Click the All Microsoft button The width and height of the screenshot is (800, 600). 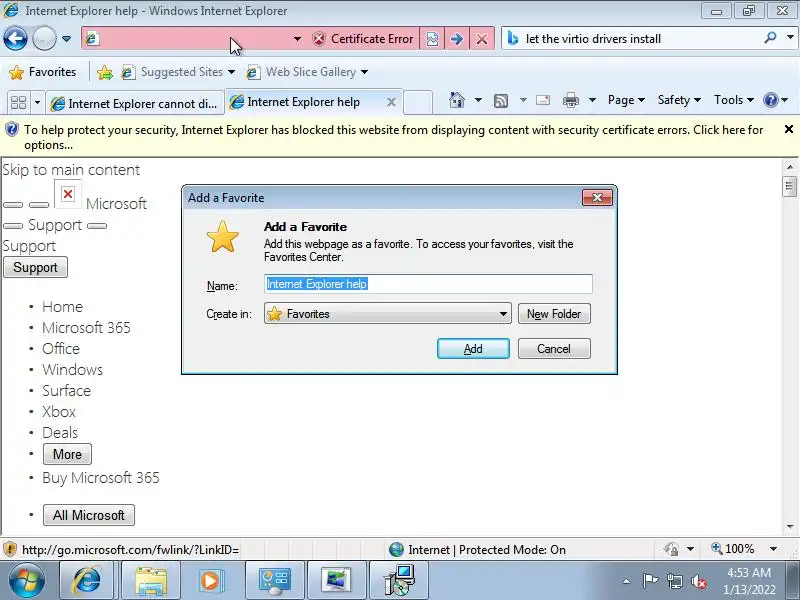[x=89, y=515]
